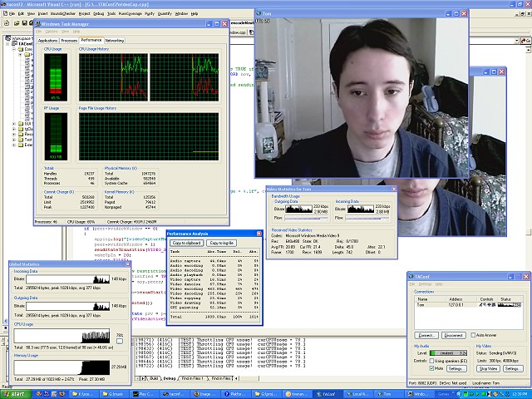Select the Find in Files 1 output tab

click(192, 378)
